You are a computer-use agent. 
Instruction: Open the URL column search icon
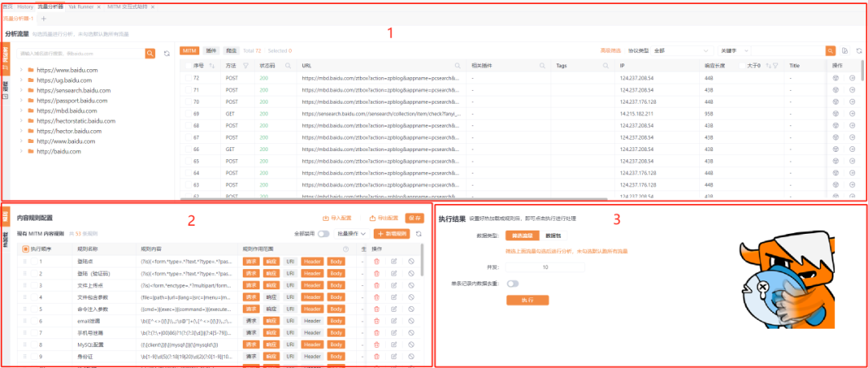coord(457,66)
